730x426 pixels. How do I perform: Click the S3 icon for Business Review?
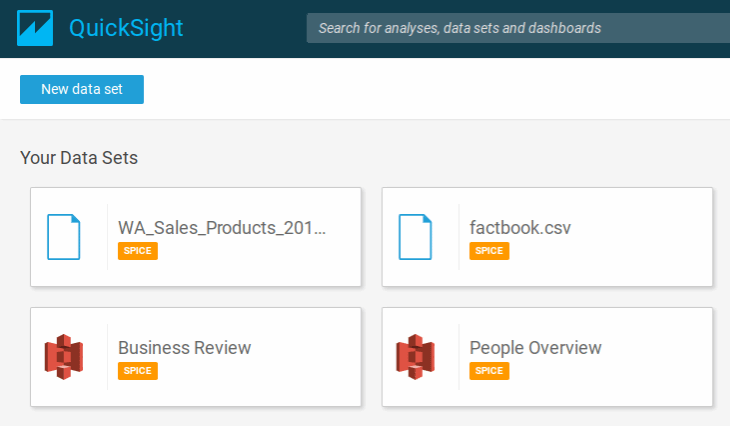(63, 357)
